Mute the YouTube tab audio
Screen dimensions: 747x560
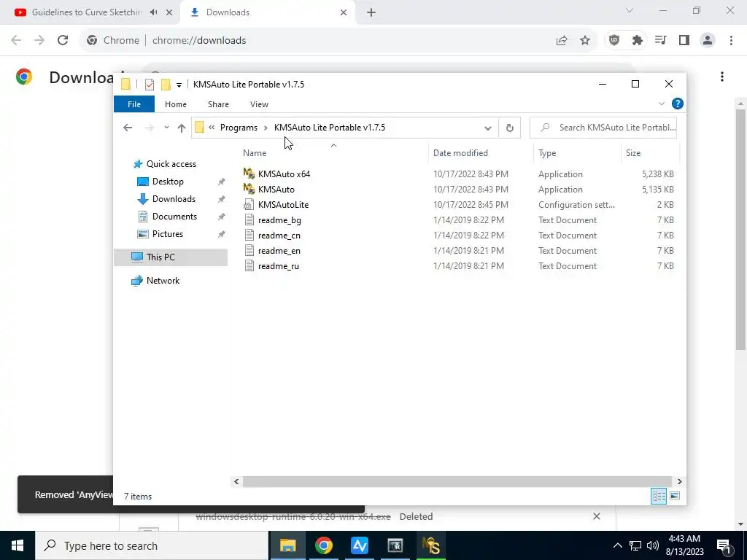coord(153,12)
